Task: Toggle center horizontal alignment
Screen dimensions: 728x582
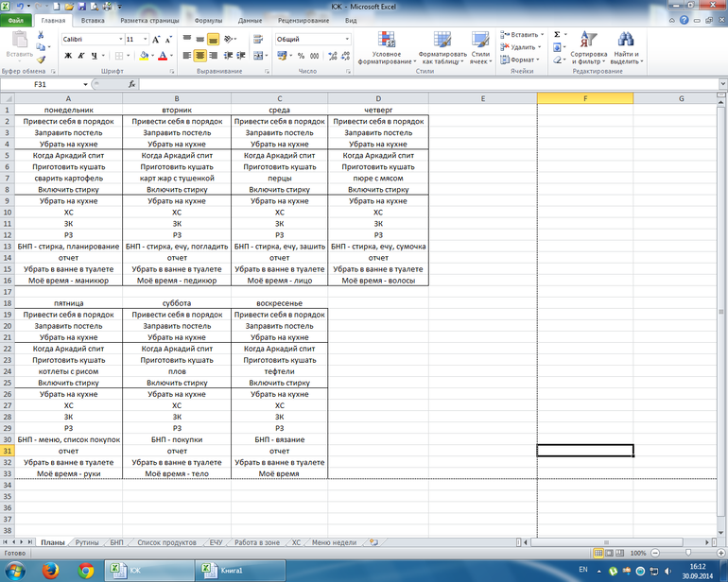Action: tap(200, 56)
